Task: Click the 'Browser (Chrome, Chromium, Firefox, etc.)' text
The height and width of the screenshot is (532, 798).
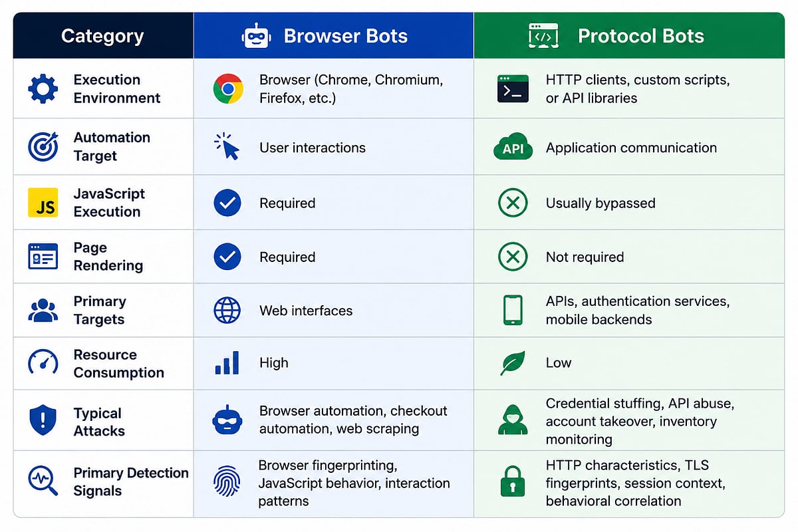Action: click(x=351, y=88)
